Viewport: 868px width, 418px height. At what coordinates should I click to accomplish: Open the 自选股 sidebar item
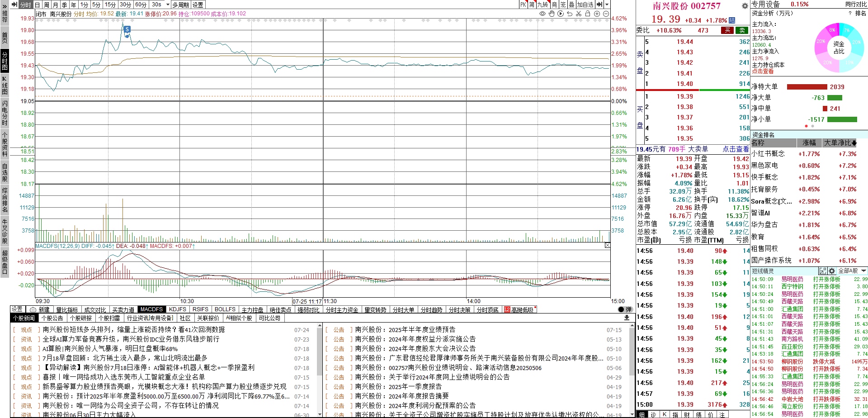point(5,172)
